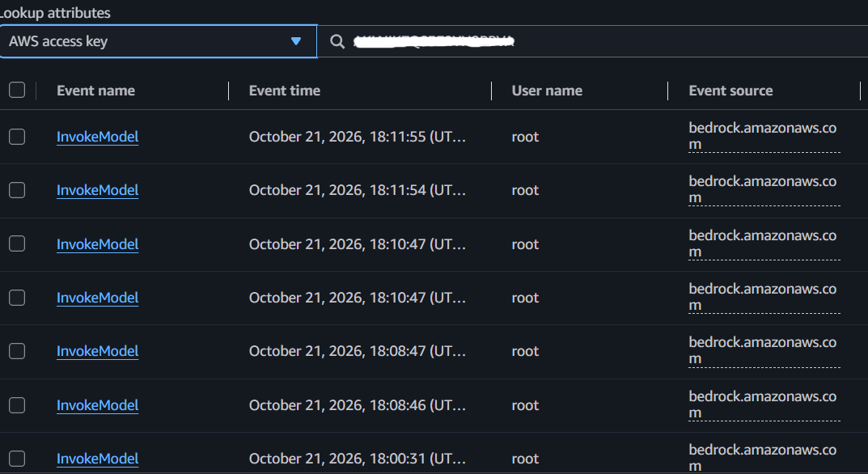868x474 pixels.
Task: Click bedrock.amazonaws.com source in 18:11:55 row
Action: click(764, 136)
